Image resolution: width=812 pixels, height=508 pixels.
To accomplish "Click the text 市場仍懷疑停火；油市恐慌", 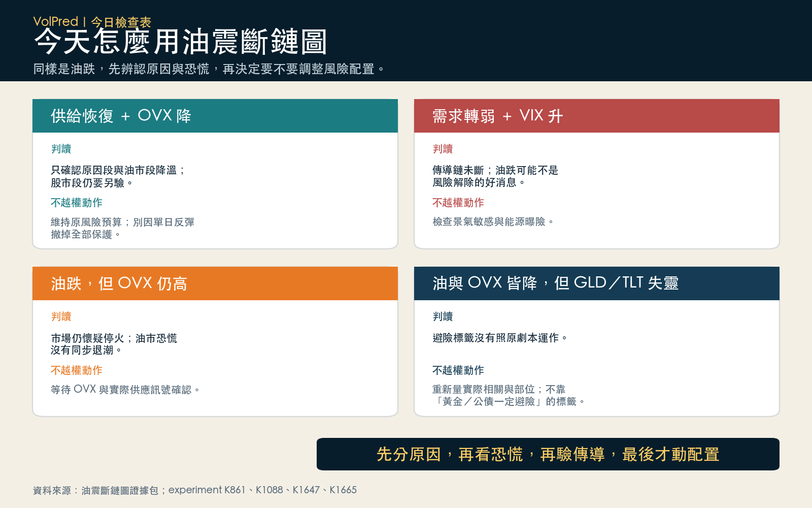I will tap(114, 338).
